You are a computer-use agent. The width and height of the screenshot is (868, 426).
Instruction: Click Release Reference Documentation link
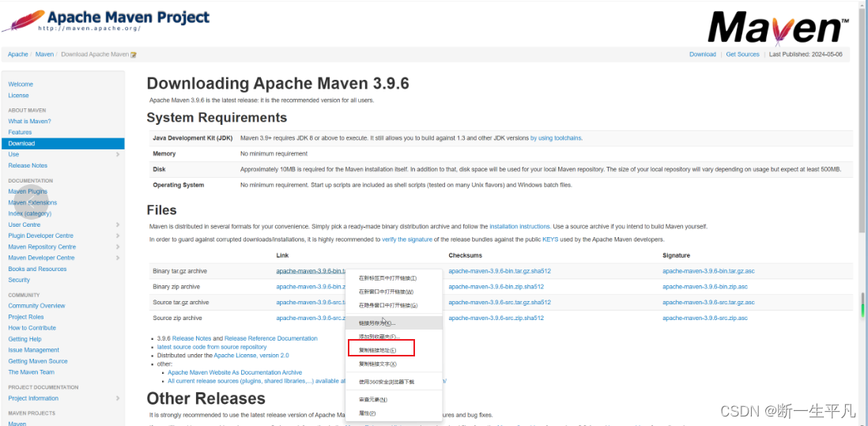270,338
